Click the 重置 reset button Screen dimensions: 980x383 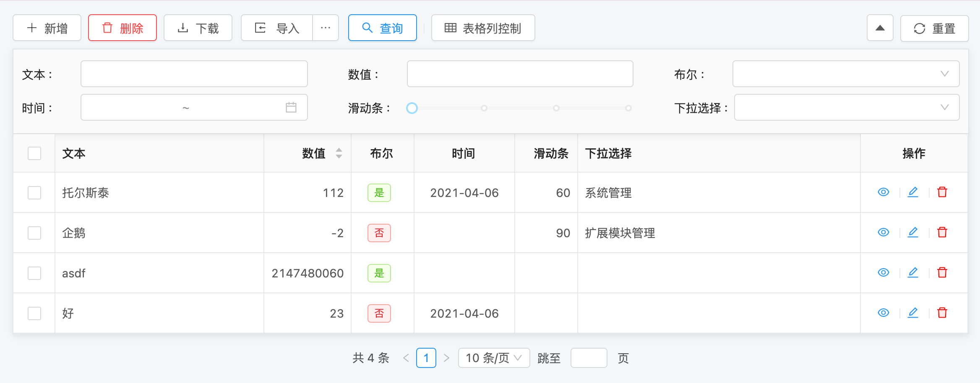(x=934, y=28)
